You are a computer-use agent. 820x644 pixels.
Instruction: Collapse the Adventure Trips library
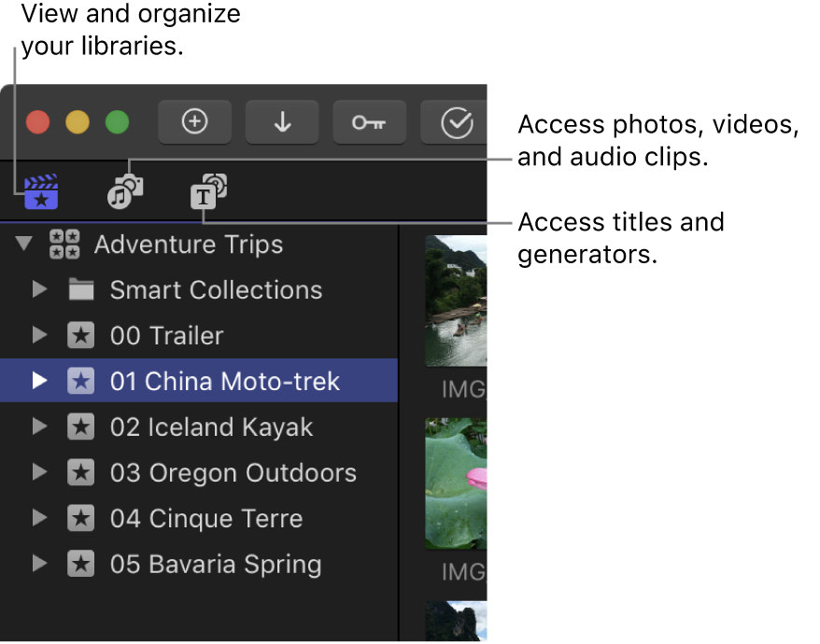(x=24, y=244)
